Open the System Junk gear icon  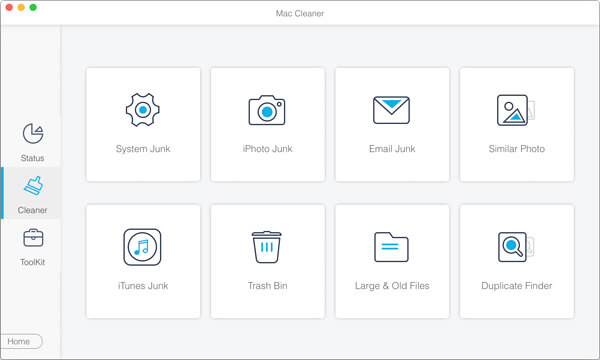pyautogui.click(x=143, y=110)
